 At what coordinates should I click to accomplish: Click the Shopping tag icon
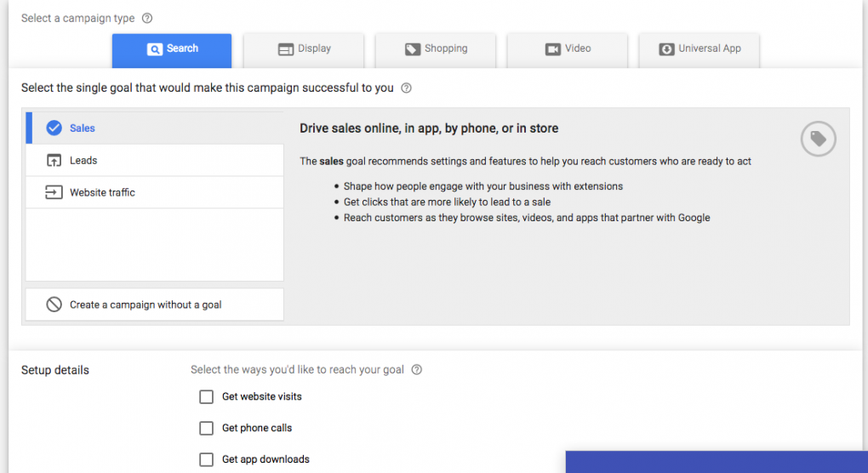click(413, 49)
